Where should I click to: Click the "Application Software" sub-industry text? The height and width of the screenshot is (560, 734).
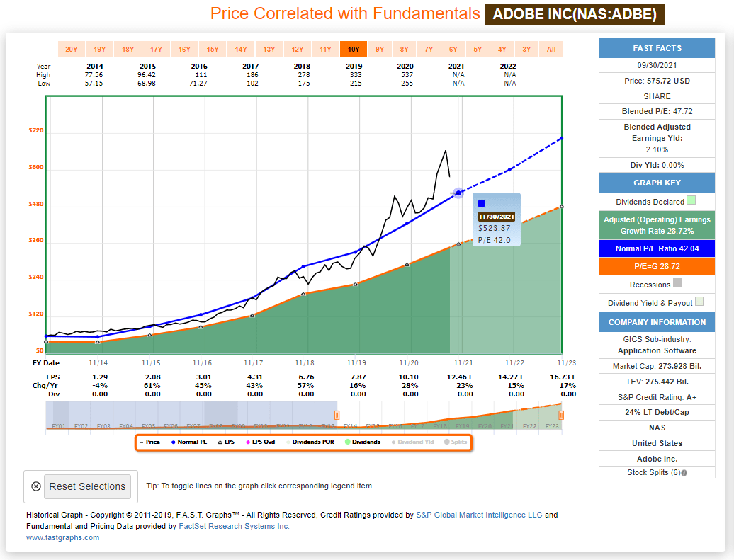tap(657, 351)
